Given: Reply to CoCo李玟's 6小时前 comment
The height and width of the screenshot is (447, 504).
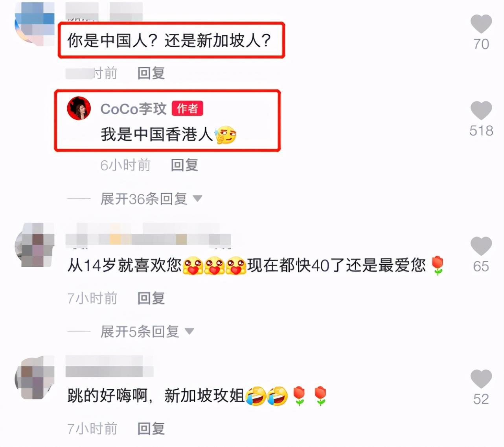Looking at the screenshot, I should tap(184, 165).
